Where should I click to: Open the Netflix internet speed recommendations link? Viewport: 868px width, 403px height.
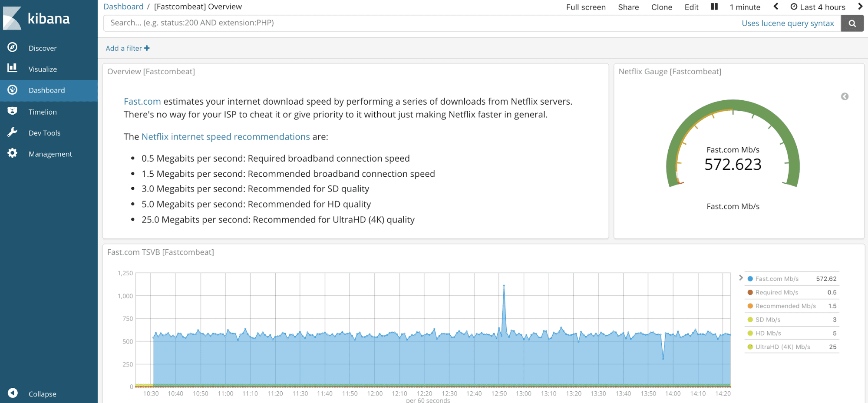(x=226, y=137)
